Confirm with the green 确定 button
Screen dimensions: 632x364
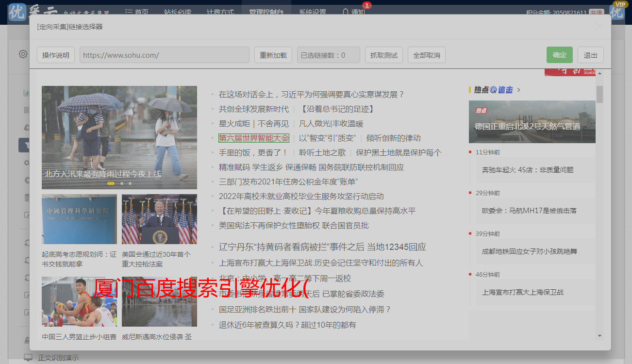(560, 55)
